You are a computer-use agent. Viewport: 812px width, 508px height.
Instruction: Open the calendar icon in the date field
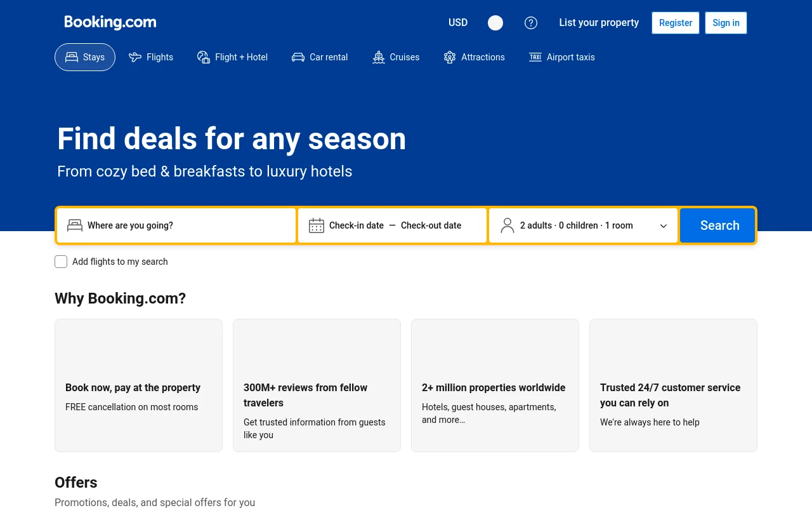point(317,225)
